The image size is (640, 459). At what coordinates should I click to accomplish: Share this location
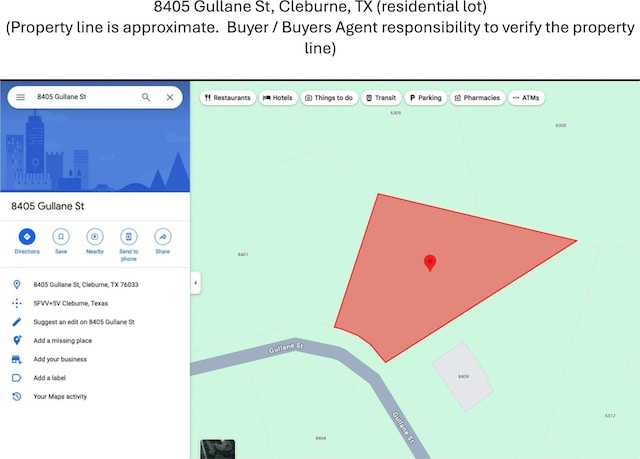[x=162, y=241]
